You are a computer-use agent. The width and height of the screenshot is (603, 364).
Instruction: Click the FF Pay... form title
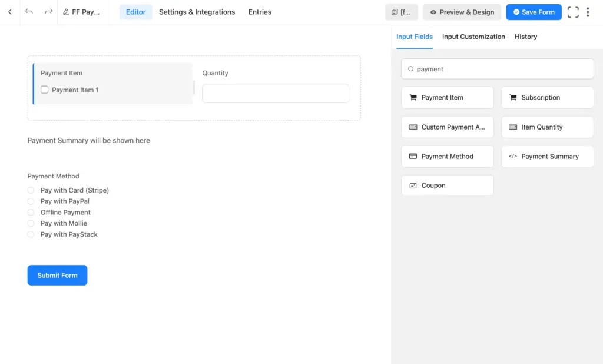tap(86, 12)
